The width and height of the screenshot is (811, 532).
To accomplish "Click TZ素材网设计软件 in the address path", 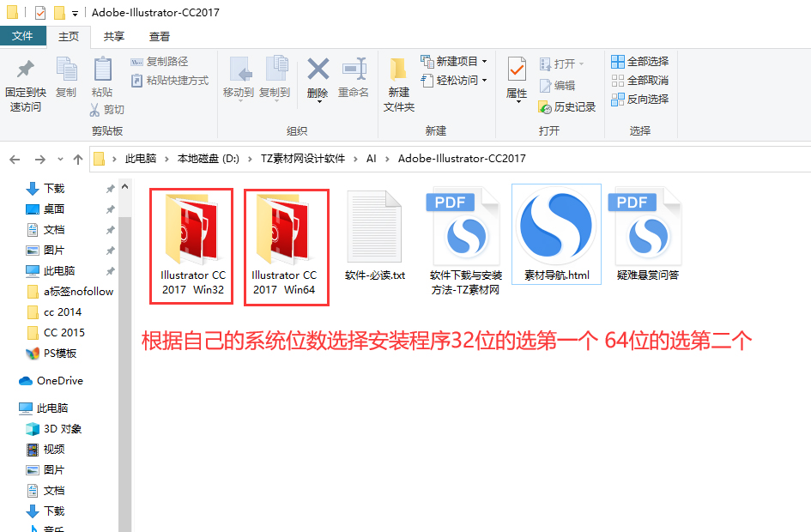I will (303, 159).
